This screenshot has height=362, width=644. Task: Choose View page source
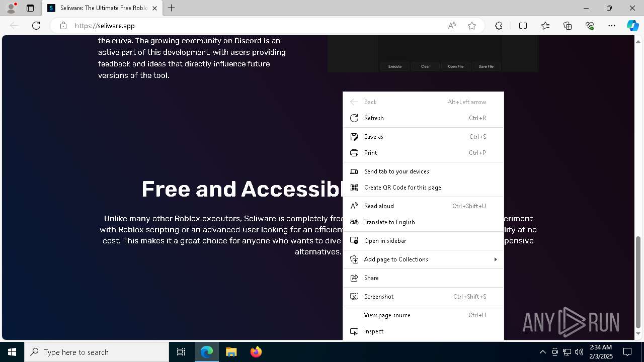423,315
